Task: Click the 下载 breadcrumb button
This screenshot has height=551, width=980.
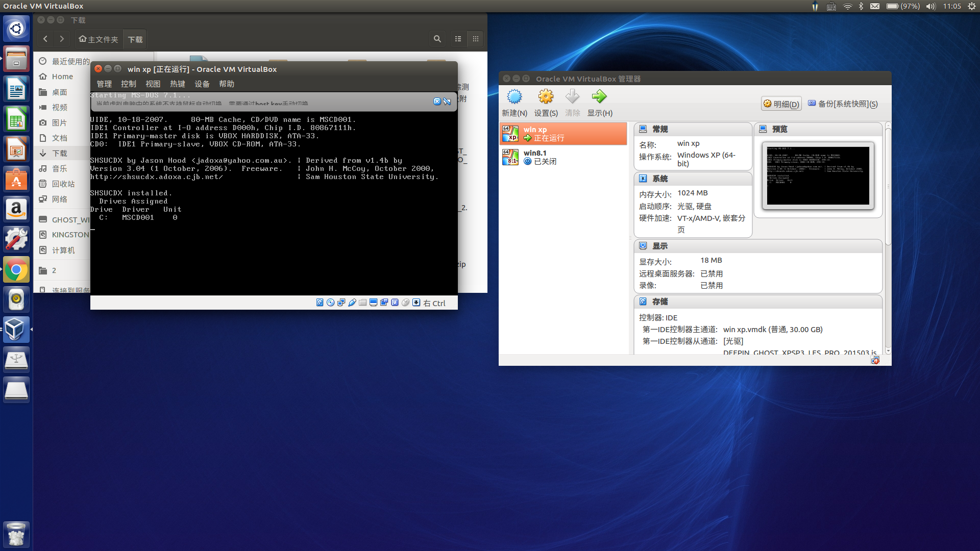Action: click(135, 39)
